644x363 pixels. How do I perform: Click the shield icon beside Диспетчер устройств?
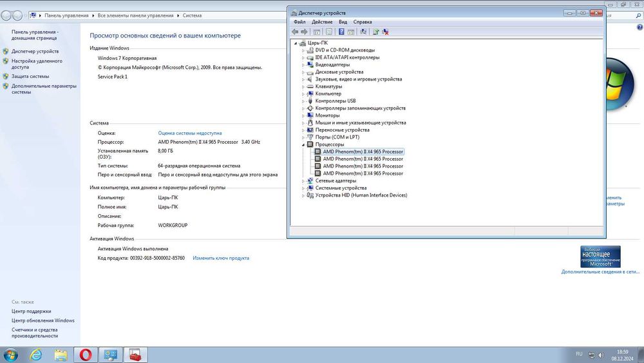[x=5, y=52]
